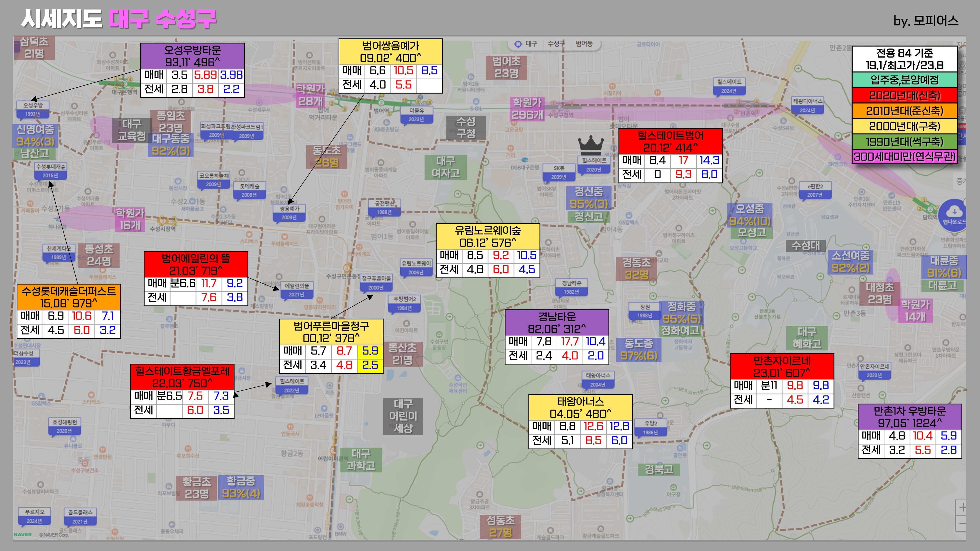Image resolution: width=980 pixels, height=551 pixels.
Task: Select the 쌍용예가 2009년 map marker
Action: [289, 213]
